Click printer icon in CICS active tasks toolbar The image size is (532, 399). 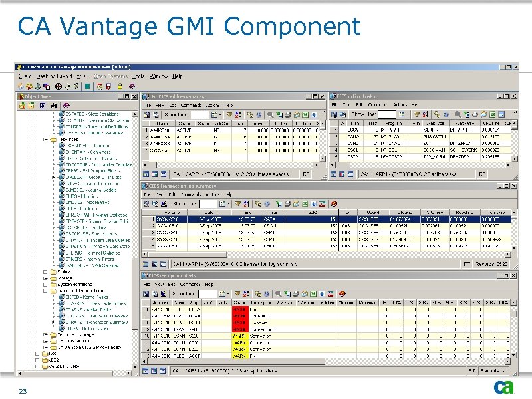(475, 114)
